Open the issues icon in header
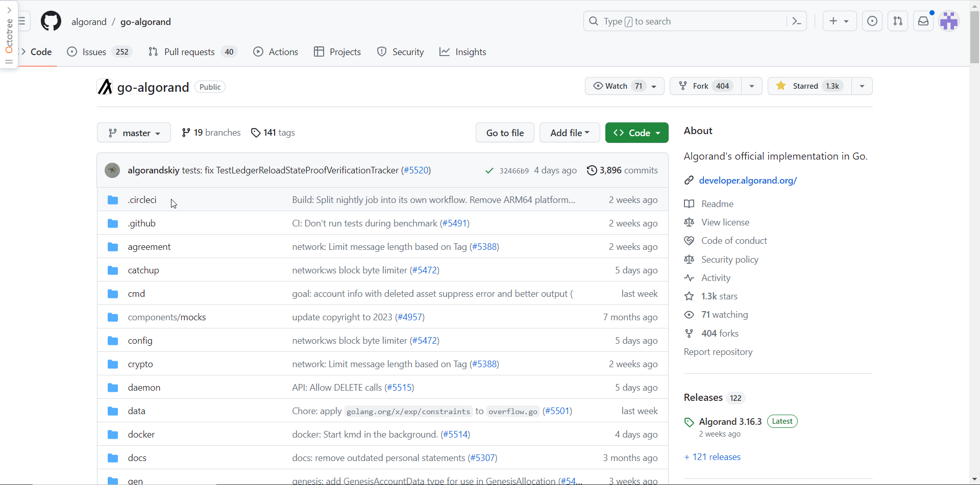The height and width of the screenshot is (485, 980). point(872,21)
